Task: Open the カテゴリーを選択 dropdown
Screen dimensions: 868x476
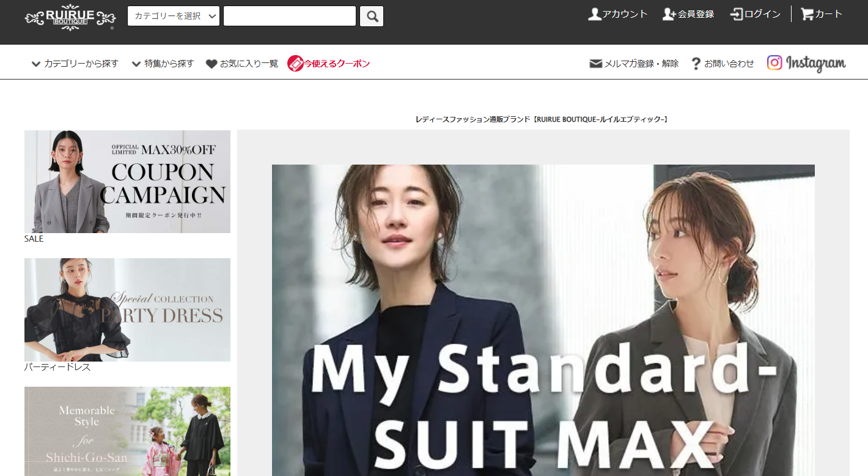Action: coord(174,16)
